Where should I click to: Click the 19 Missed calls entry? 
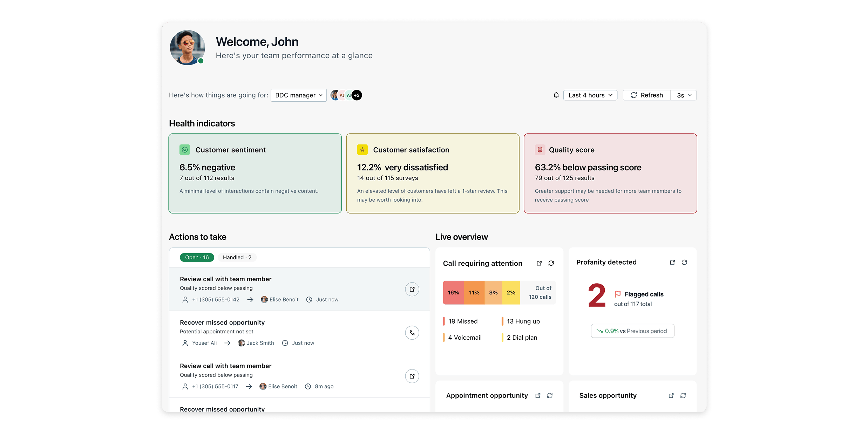click(463, 321)
